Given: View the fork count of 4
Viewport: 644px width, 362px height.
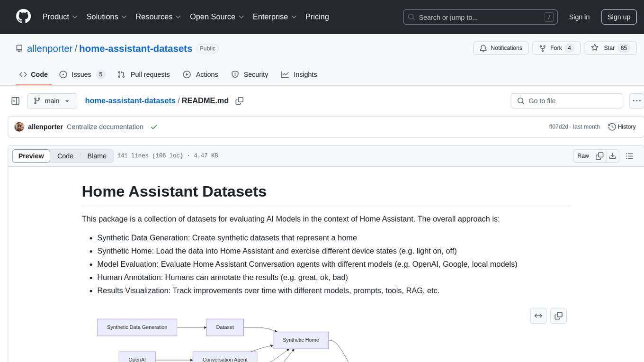Looking at the screenshot, I should point(570,48).
